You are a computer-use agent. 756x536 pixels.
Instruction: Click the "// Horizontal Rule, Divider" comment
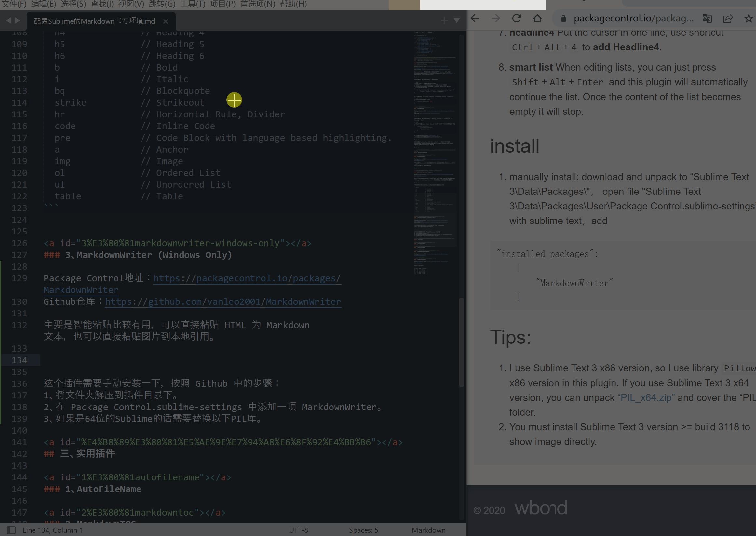[x=213, y=114]
